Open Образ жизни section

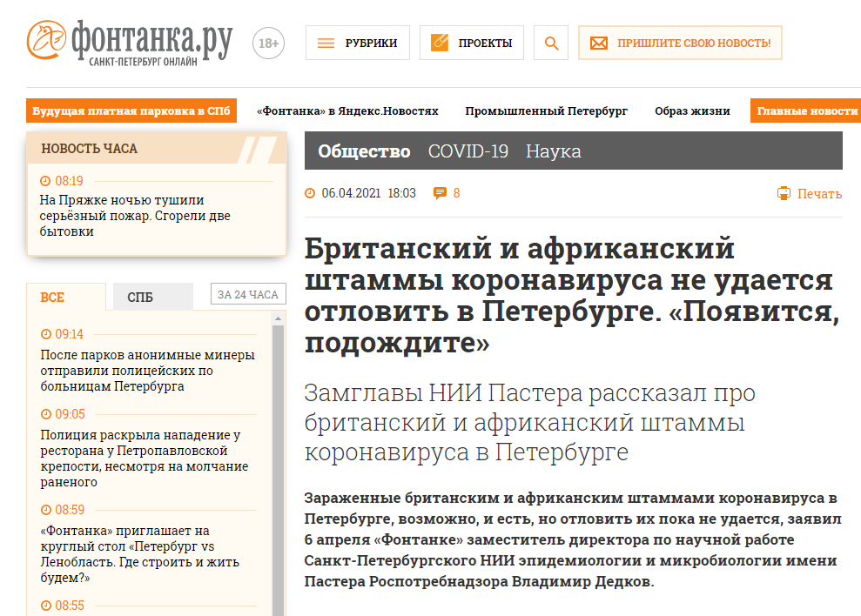coord(692,110)
